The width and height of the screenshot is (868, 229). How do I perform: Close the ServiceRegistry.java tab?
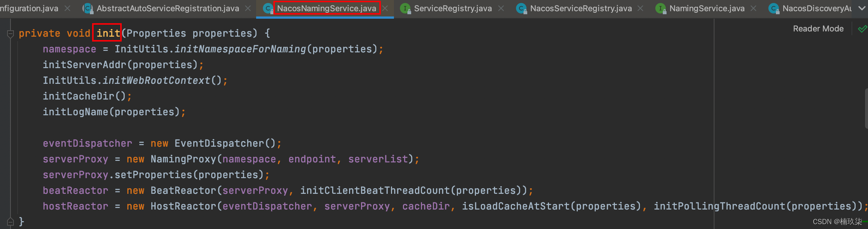(501, 8)
